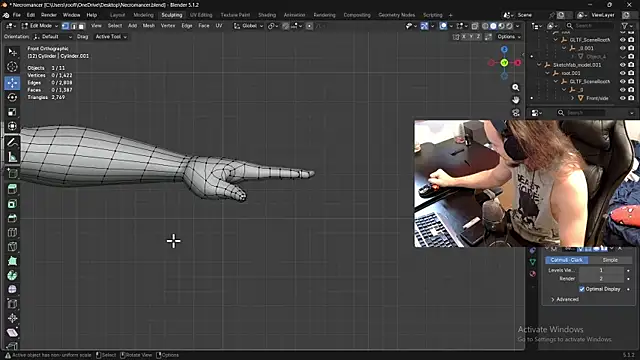Viewport: 640px width, 360px height.
Task: Toggle proportional editing button
Action: point(309,26)
